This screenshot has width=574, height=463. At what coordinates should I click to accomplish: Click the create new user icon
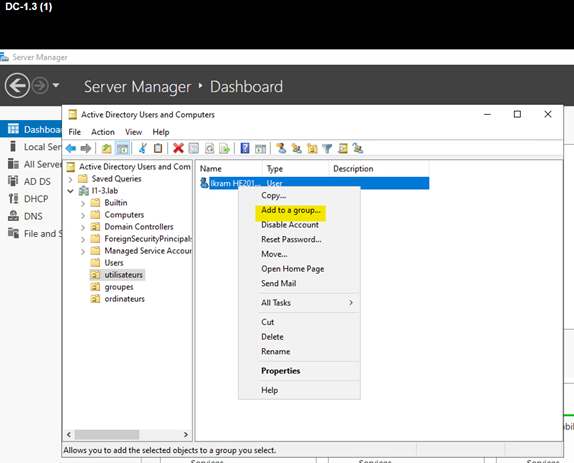pos(281,148)
